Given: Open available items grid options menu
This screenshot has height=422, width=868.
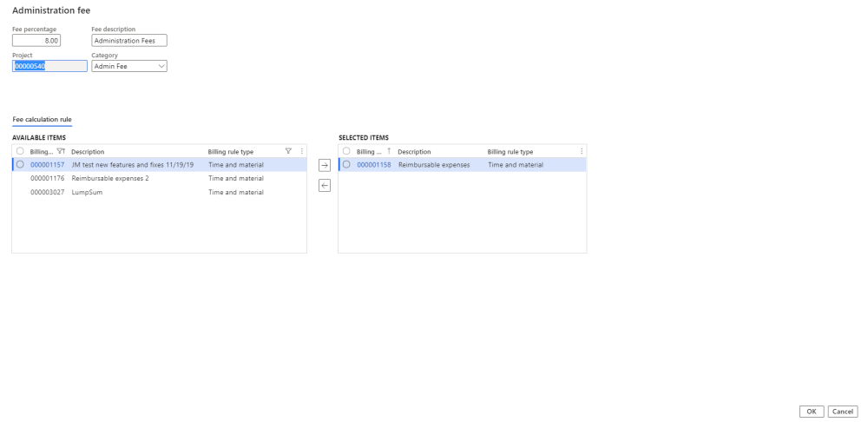Looking at the screenshot, I should (x=301, y=151).
